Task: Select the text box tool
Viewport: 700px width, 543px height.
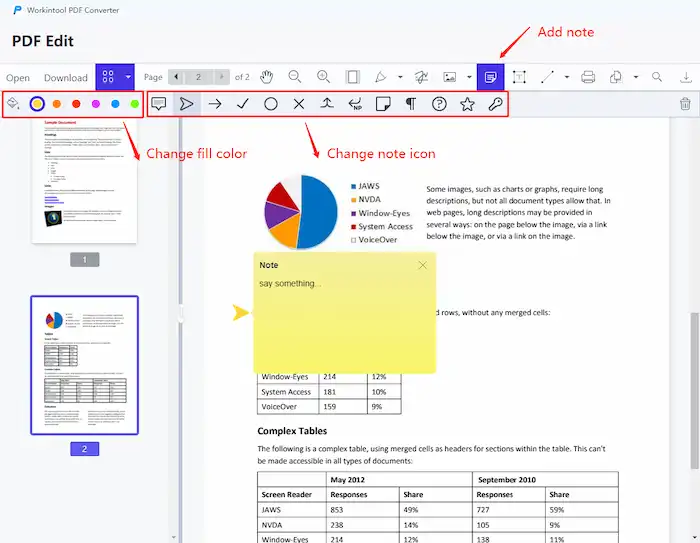Action: pyautogui.click(x=519, y=77)
